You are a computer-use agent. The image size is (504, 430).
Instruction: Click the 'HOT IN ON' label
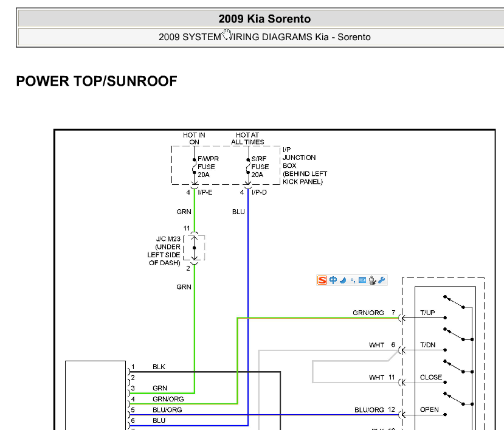[x=194, y=139]
